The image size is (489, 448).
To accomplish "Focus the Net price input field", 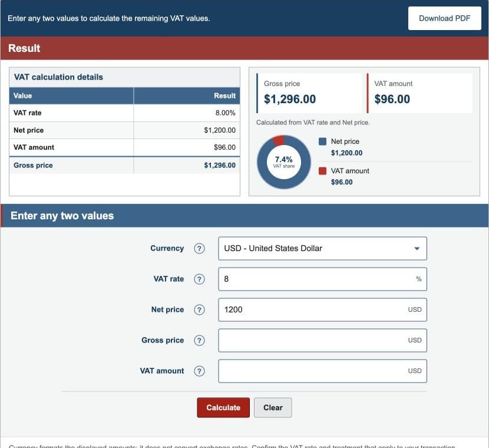I will click(322, 309).
